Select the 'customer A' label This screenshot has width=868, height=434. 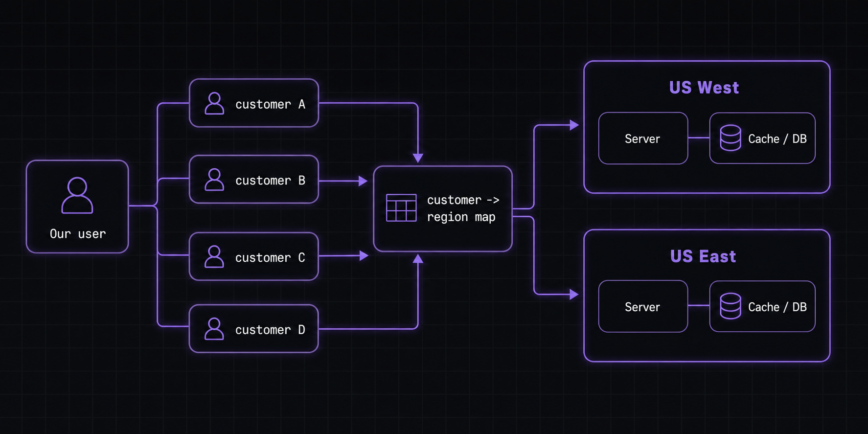(270, 104)
